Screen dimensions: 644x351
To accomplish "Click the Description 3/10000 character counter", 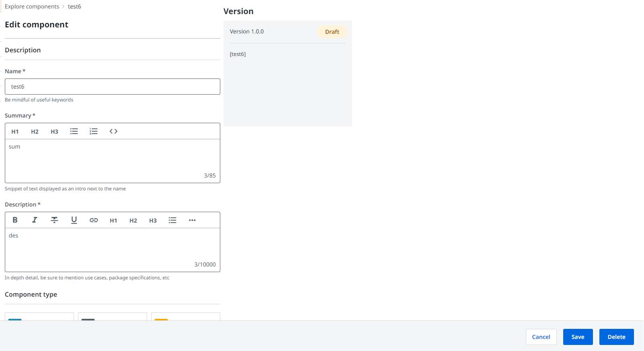I will click(x=205, y=264).
